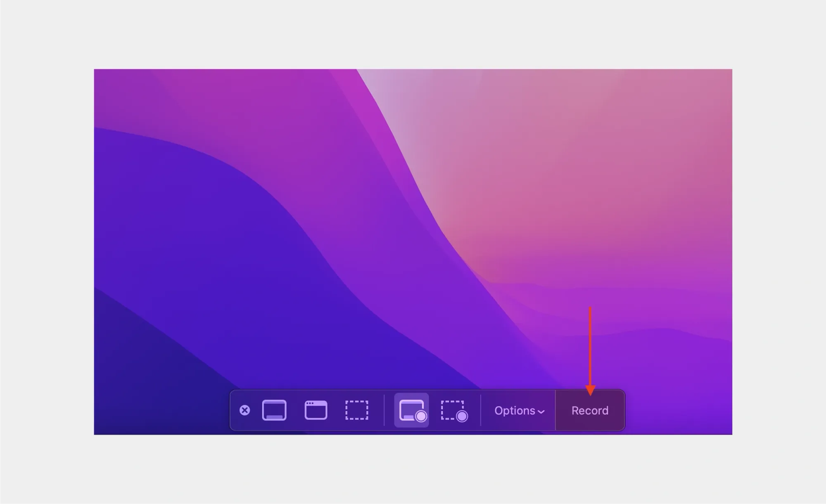Pick the dashed-rectangle selection screenshot tool
826x504 pixels.
tap(356, 410)
